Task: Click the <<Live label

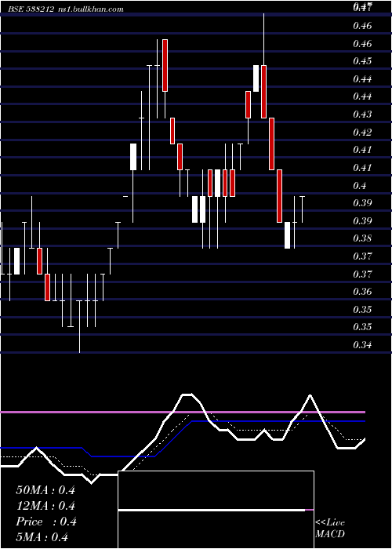Action: [x=330, y=523]
